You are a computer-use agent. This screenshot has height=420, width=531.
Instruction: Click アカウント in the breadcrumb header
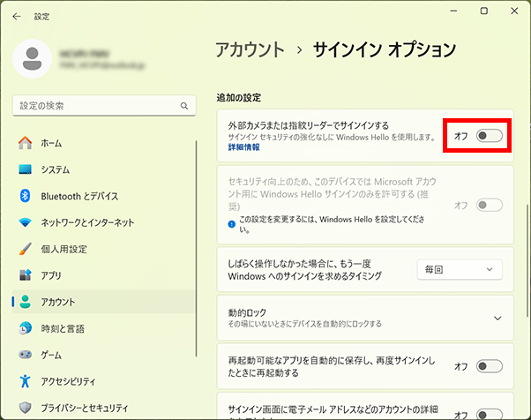(250, 49)
